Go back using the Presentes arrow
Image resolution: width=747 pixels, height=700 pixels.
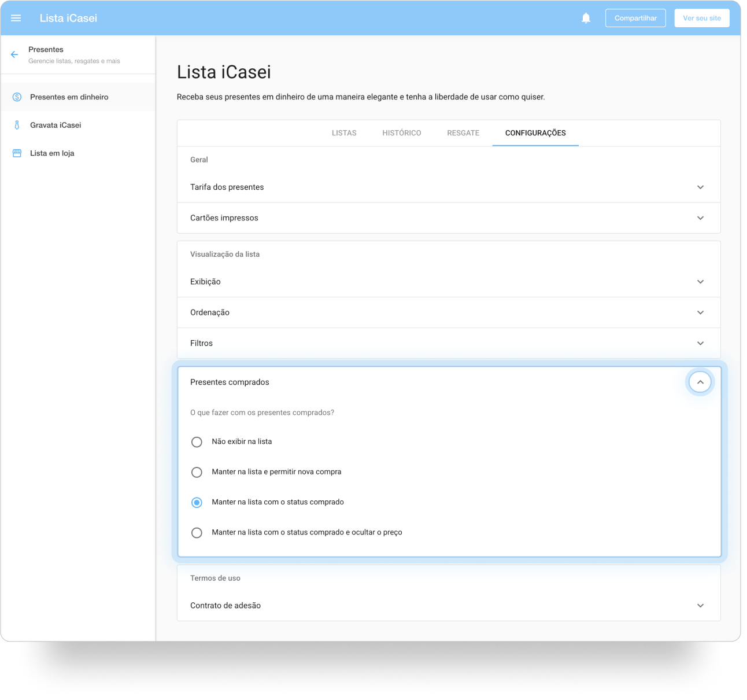click(14, 54)
